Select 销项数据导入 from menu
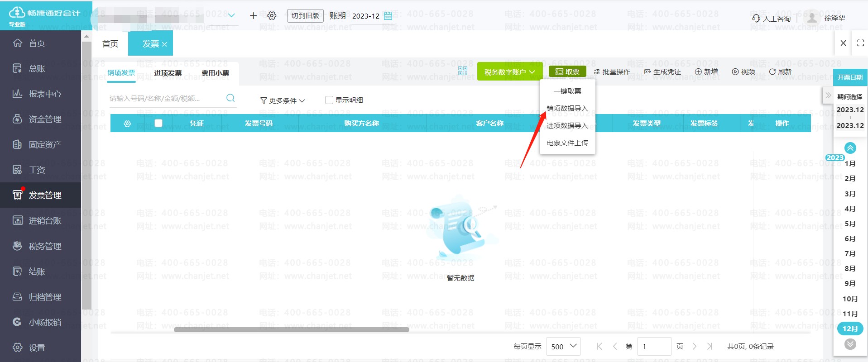This screenshot has height=362, width=868. click(567, 109)
